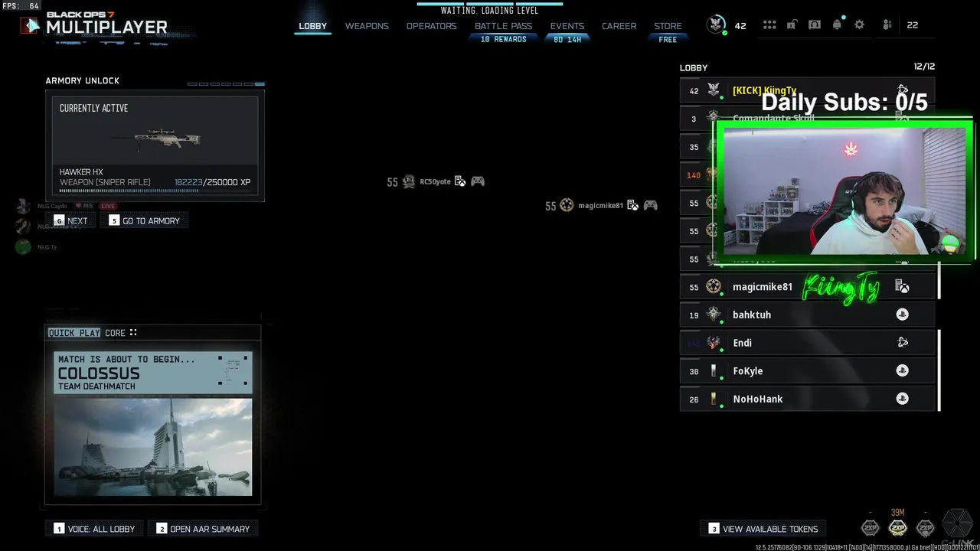Click the controller icon beside center magicmike81

point(650,205)
